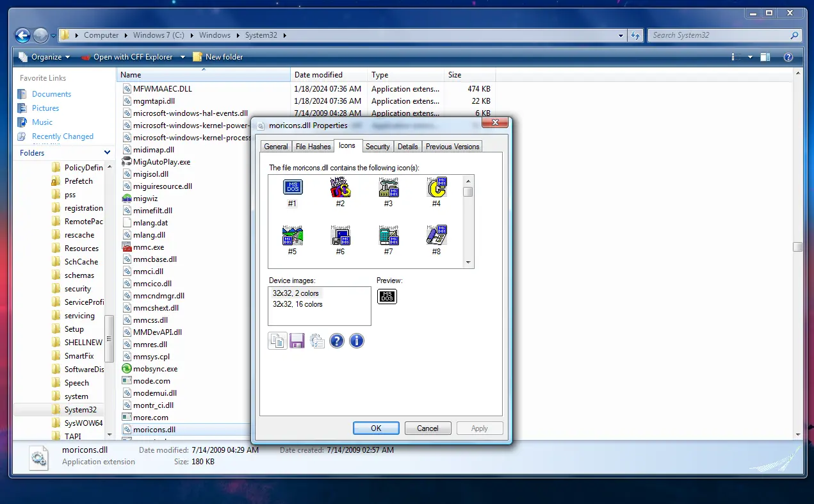Expand breadcrumb arrow after System32

pos(285,36)
